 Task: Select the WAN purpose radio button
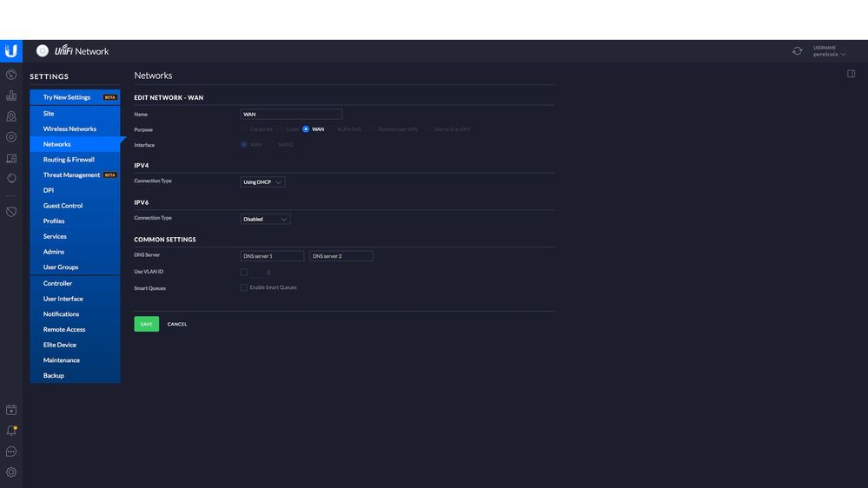pyautogui.click(x=306, y=129)
